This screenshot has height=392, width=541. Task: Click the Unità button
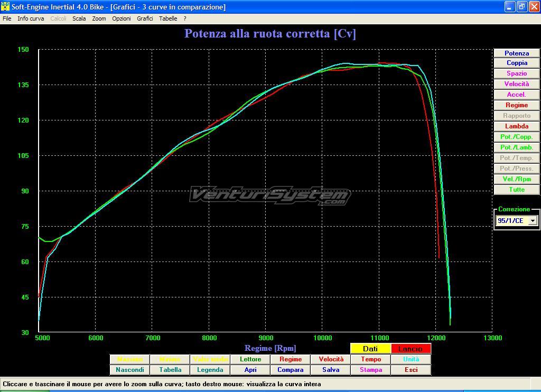coord(411,359)
